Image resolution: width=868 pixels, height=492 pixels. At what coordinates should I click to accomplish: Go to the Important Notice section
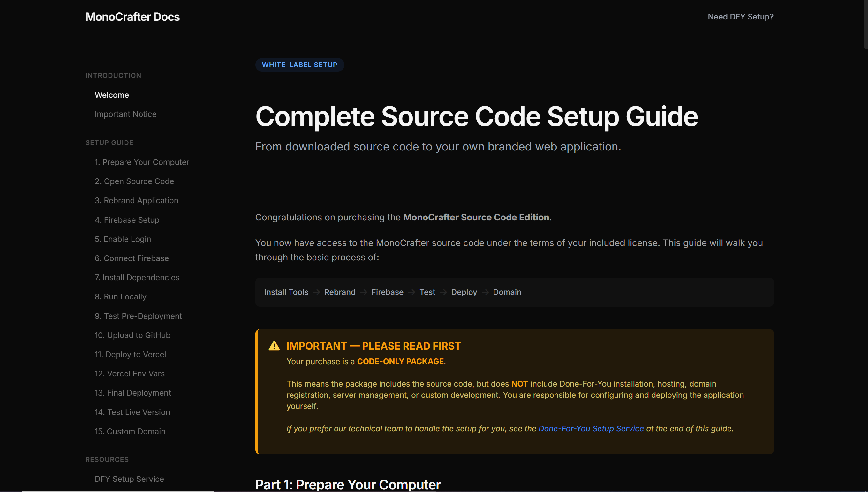coord(125,114)
